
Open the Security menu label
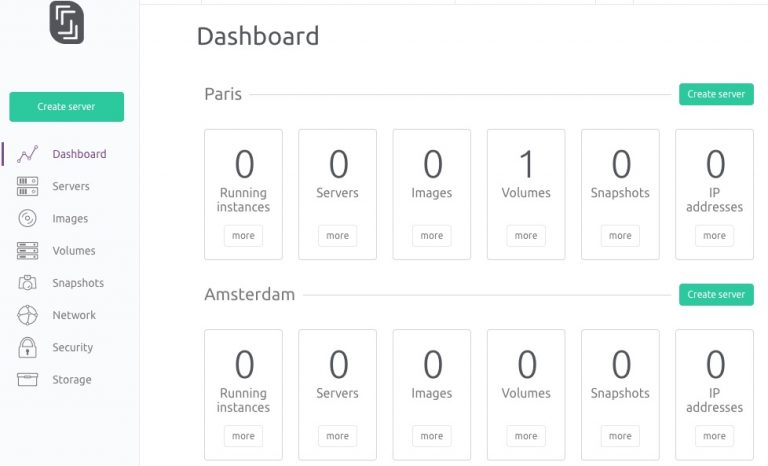72,347
